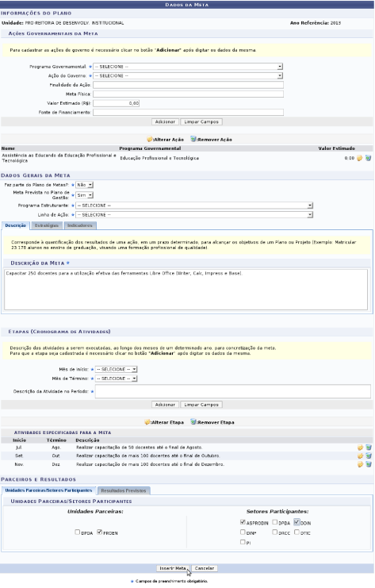Open the Programa Governamental dropdown
This screenshot has width=375, height=588.
click(x=188, y=67)
